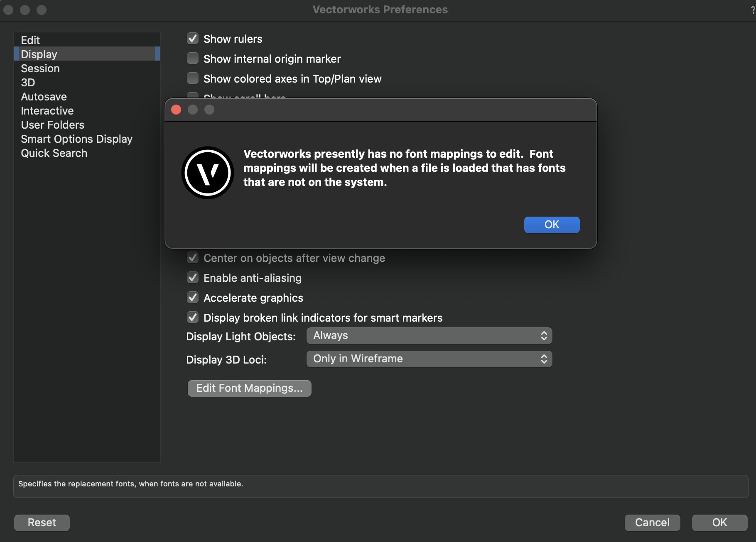Click the Edit Font Mappings button

coord(249,388)
